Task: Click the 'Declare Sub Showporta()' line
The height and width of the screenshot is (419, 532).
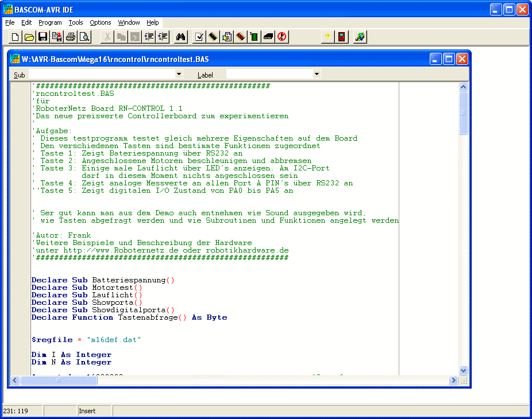Action: [x=87, y=302]
